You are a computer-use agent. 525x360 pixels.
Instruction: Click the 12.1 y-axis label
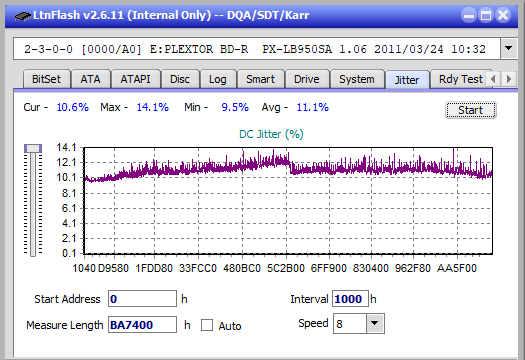tap(66, 163)
